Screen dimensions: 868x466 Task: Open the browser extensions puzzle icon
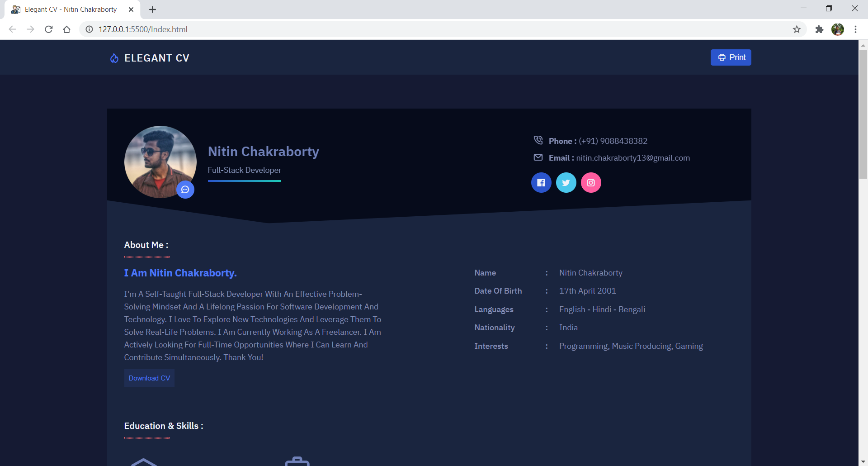click(x=820, y=29)
